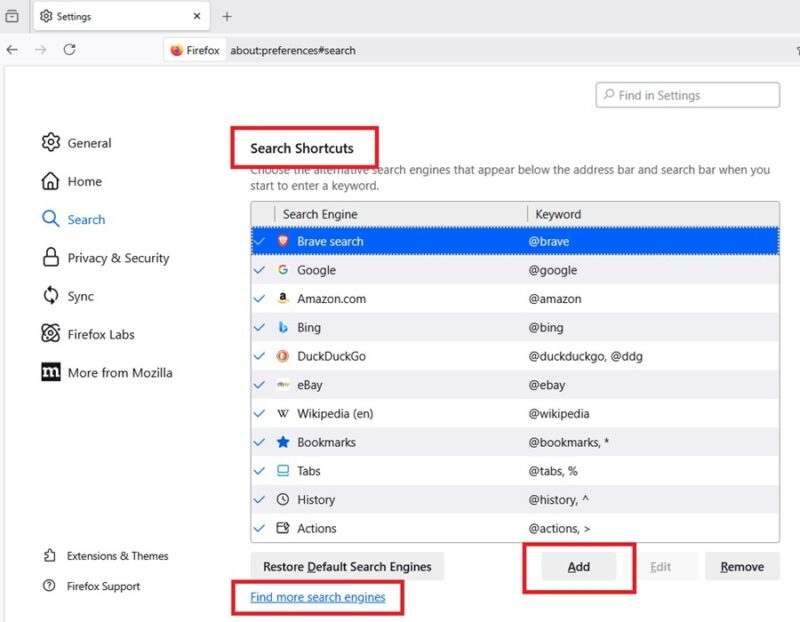Click the Firefox icon in the address bar

pyautogui.click(x=177, y=50)
